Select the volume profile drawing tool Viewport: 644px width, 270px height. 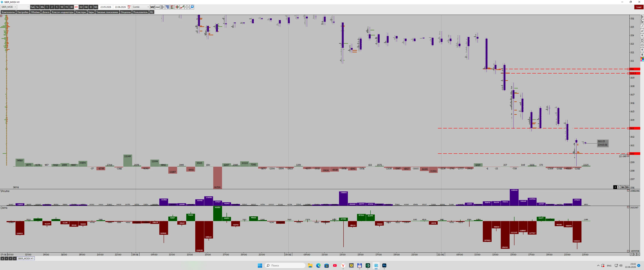[642, 17]
